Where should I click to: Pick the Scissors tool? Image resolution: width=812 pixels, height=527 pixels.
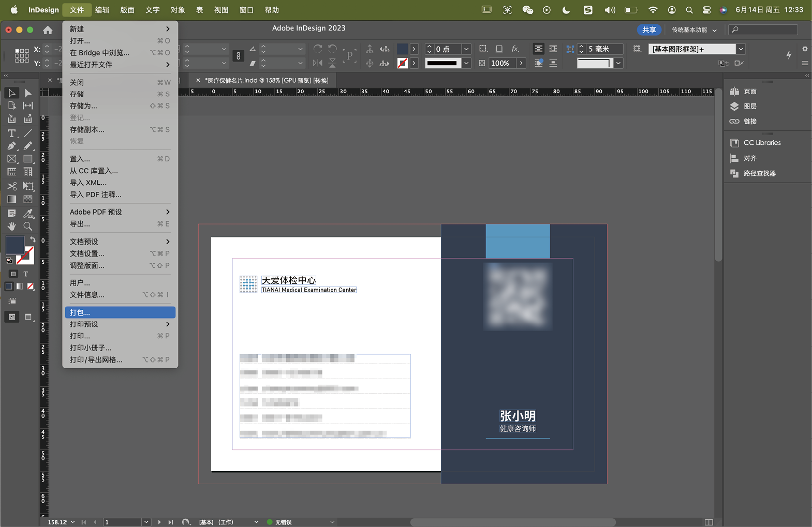(11, 186)
